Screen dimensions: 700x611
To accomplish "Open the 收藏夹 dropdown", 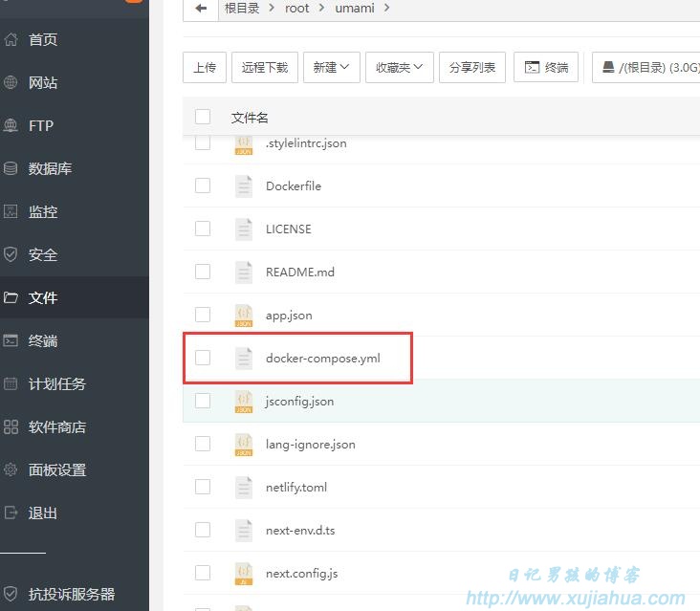I will tap(399, 67).
